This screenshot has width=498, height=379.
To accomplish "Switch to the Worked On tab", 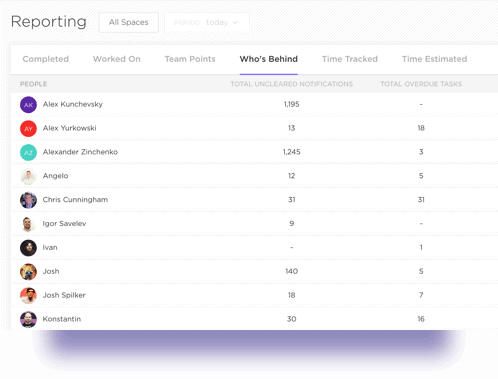I will 117,59.
